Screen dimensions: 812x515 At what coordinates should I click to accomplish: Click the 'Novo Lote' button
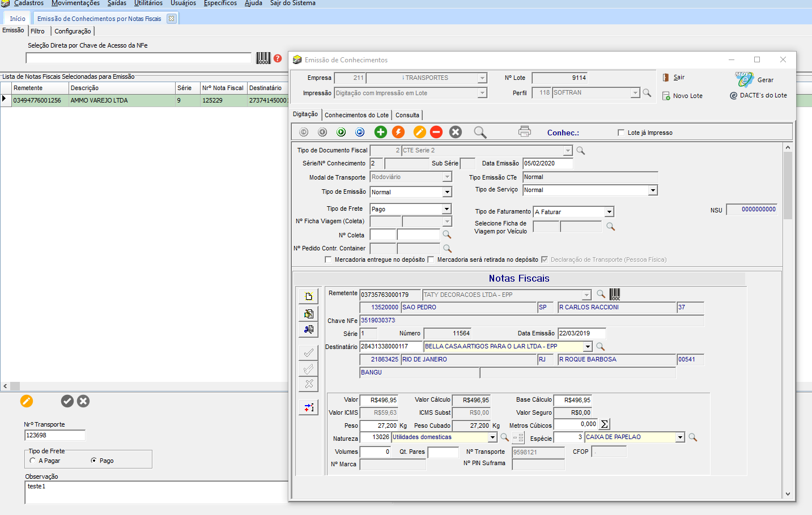[x=682, y=96]
